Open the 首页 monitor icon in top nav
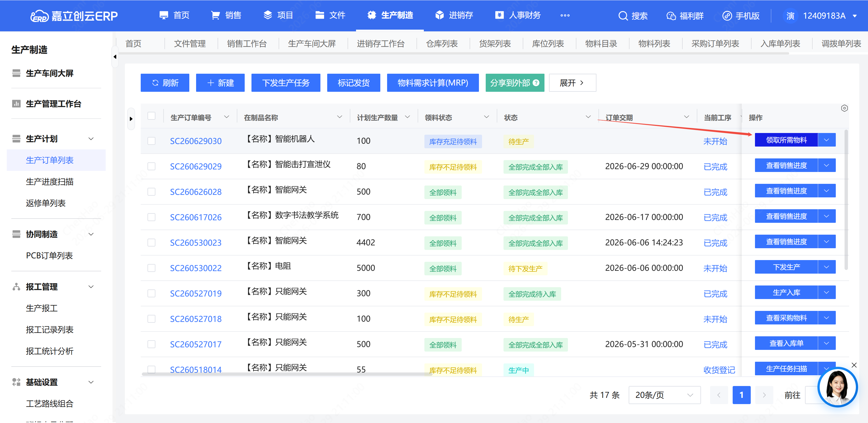 [164, 15]
